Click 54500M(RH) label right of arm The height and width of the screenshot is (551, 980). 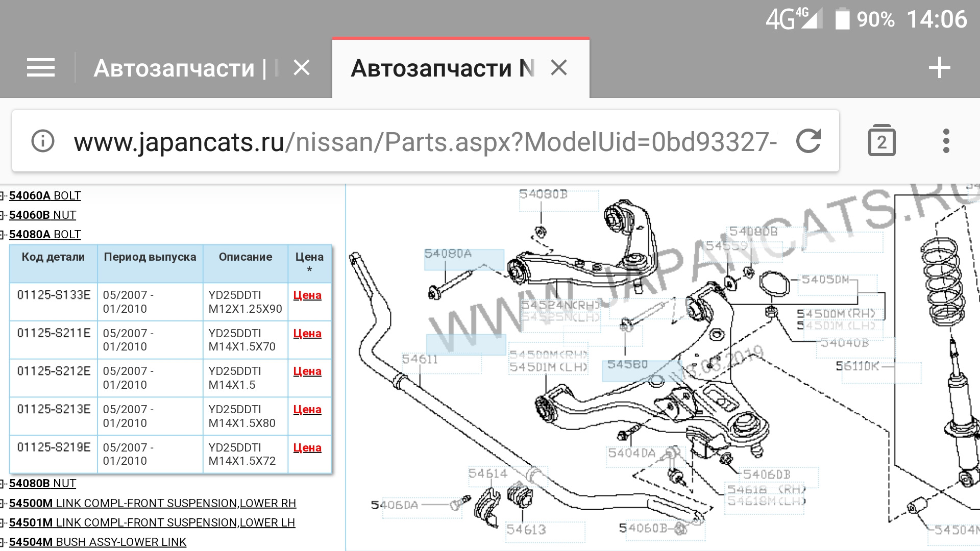click(x=836, y=313)
